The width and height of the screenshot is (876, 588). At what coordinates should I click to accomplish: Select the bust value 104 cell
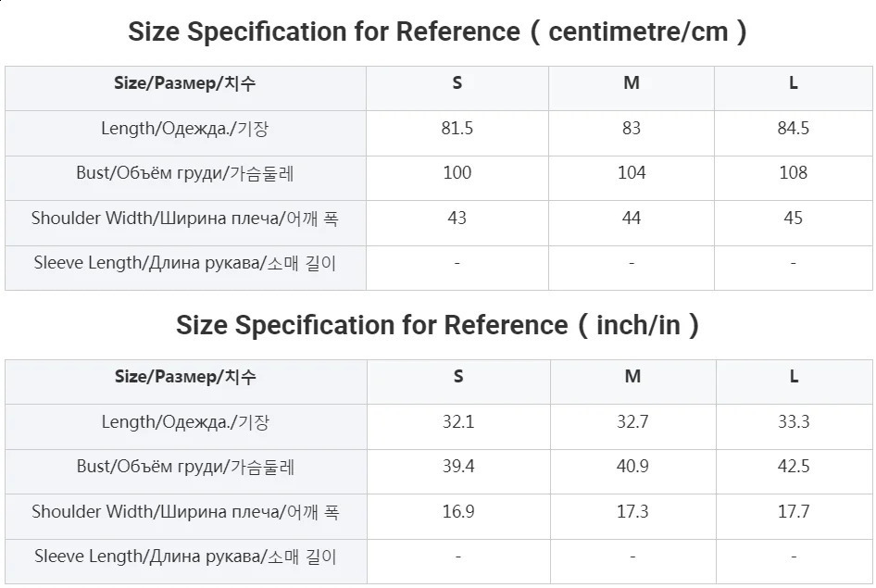[632, 173]
